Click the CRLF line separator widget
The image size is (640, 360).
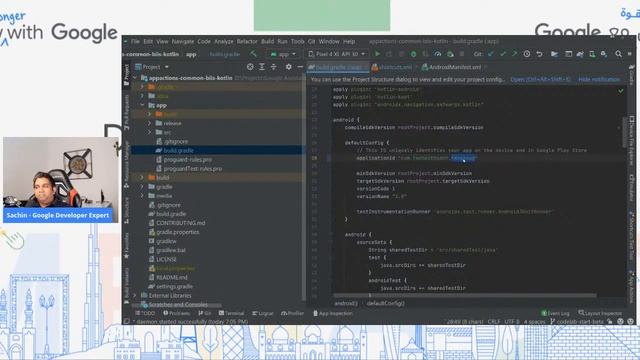pos(493,322)
